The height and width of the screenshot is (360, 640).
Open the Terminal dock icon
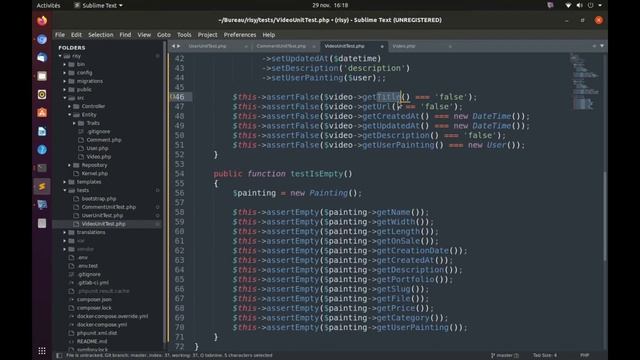tap(42, 168)
